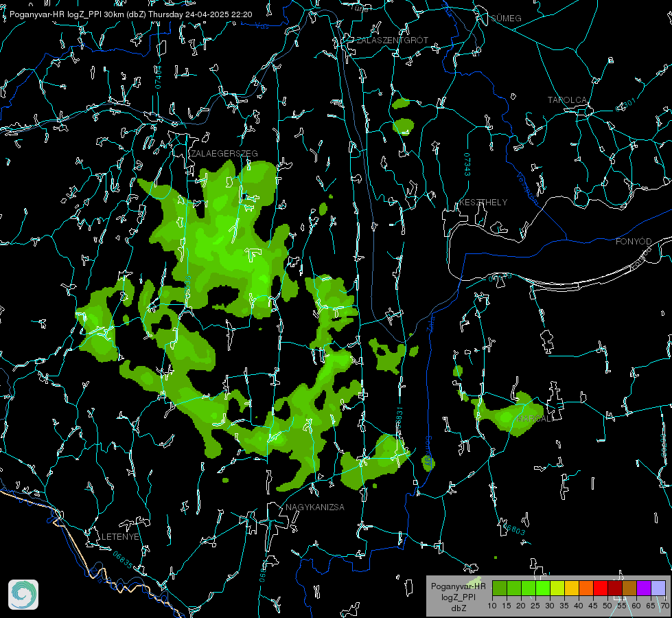Image resolution: width=672 pixels, height=618 pixels.
Task: Click the FONYÓD city label
Action: [x=634, y=242]
